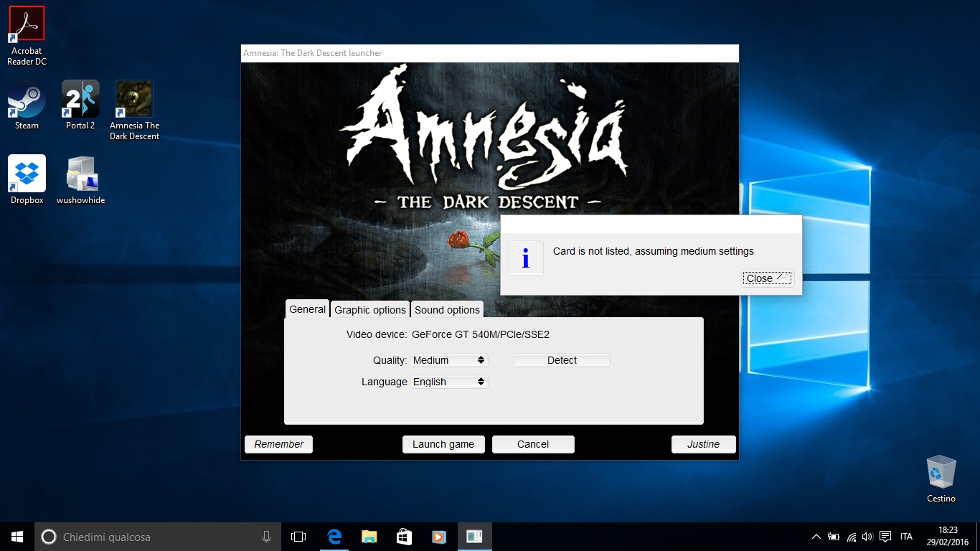Open File Explorer from the taskbar
The image size is (980, 551).
pyautogui.click(x=369, y=537)
